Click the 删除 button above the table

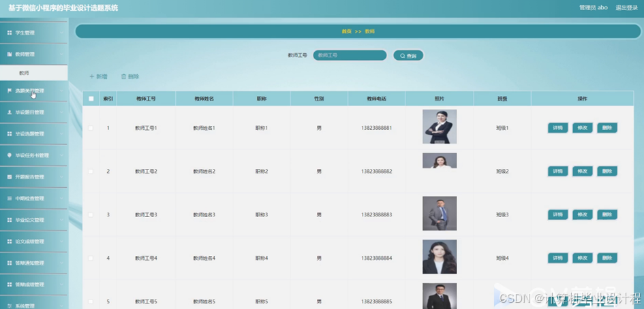tap(130, 76)
